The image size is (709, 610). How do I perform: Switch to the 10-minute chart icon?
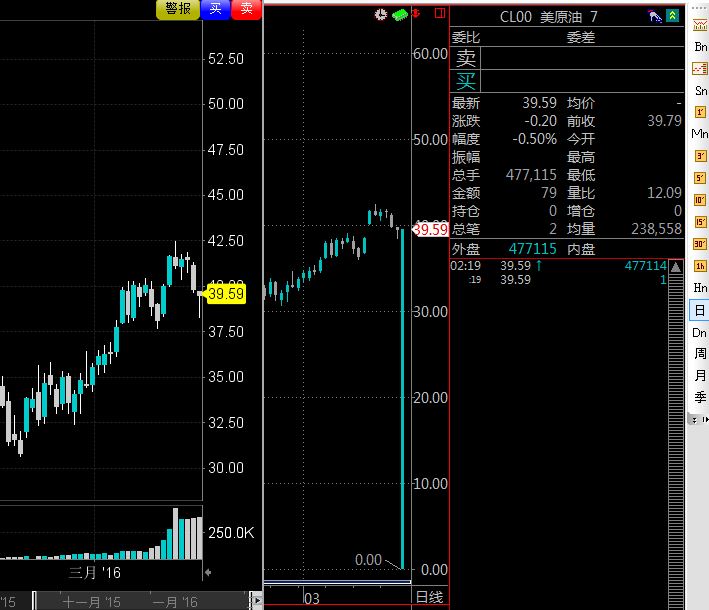pyautogui.click(x=700, y=200)
